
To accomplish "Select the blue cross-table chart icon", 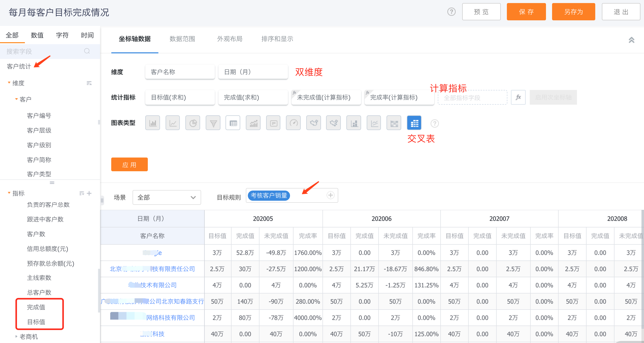I will (x=414, y=123).
